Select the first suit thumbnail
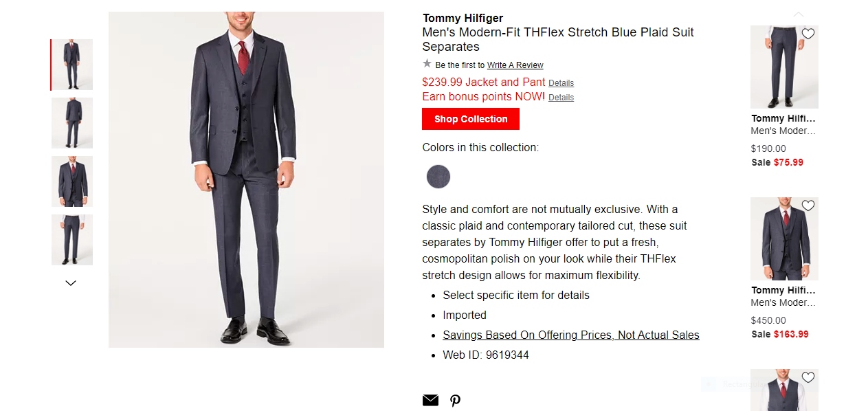This screenshot has height=411, width=868. 72,65
